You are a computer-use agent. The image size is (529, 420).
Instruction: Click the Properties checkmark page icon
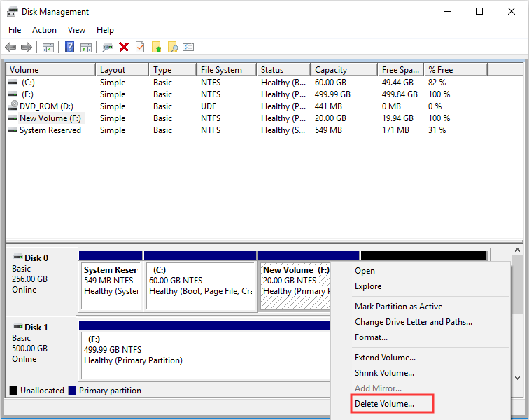140,47
